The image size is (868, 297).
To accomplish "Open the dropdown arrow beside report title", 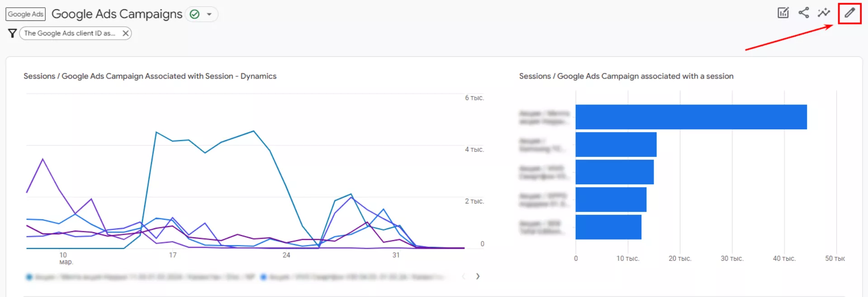I will point(209,14).
